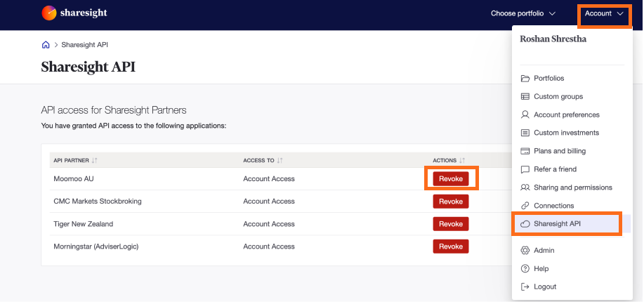Click the API PARTNER column header
644x302 pixels.
(x=71, y=160)
